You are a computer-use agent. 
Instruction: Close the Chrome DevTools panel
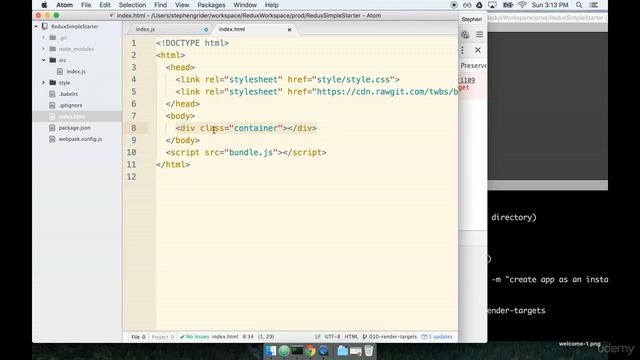[x=478, y=50]
